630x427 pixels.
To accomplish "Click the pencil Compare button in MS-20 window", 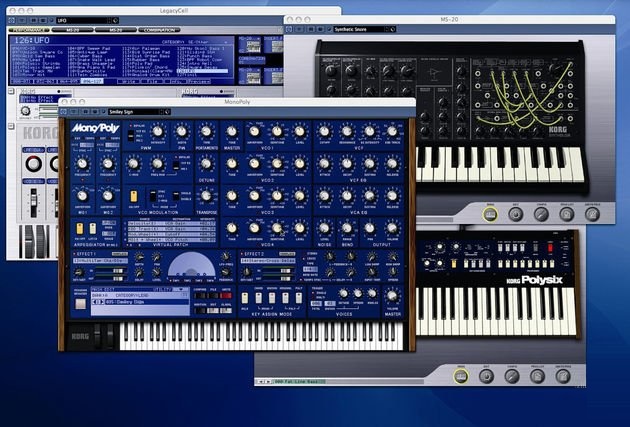I will tap(541, 215).
